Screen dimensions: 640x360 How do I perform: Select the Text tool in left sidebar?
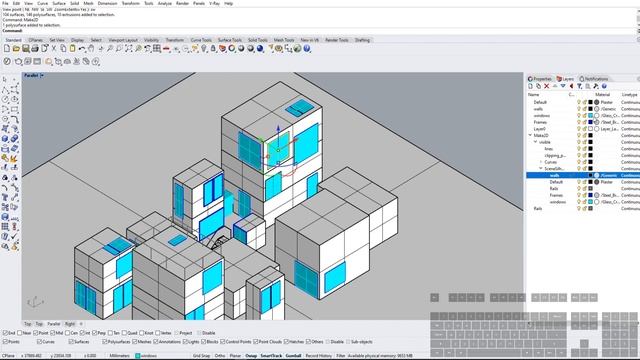(5, 198)
